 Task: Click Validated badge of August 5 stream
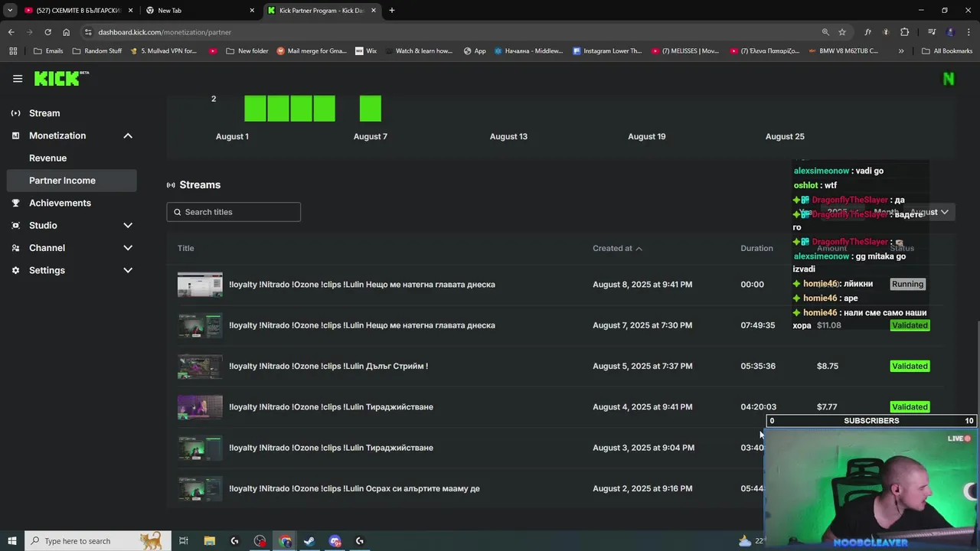coord(910,366)
